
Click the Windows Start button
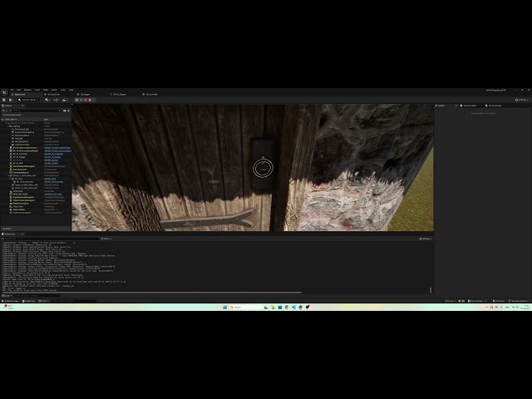[x=225, y=308]
